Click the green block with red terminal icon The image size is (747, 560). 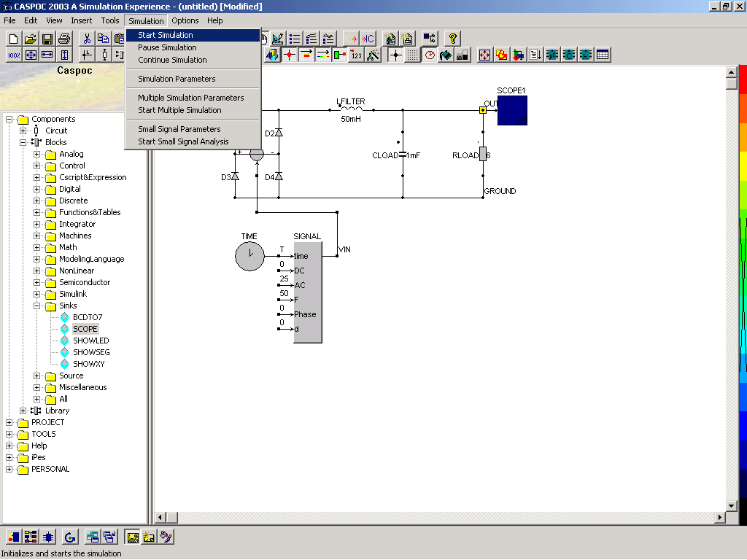(x=340, y=55)
